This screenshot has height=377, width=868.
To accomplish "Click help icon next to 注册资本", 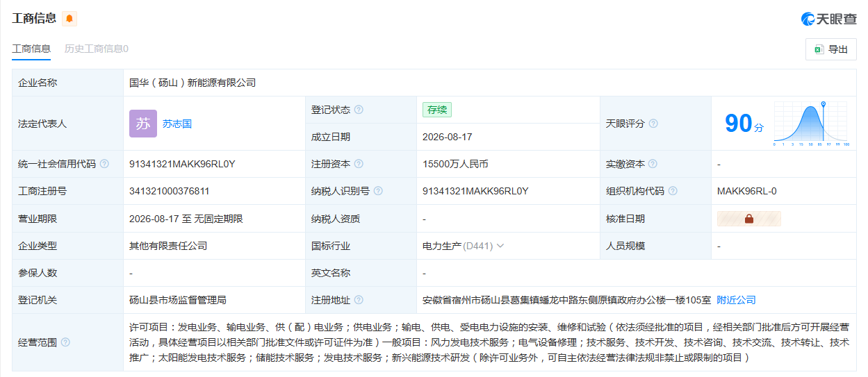I will pos(359,164).
